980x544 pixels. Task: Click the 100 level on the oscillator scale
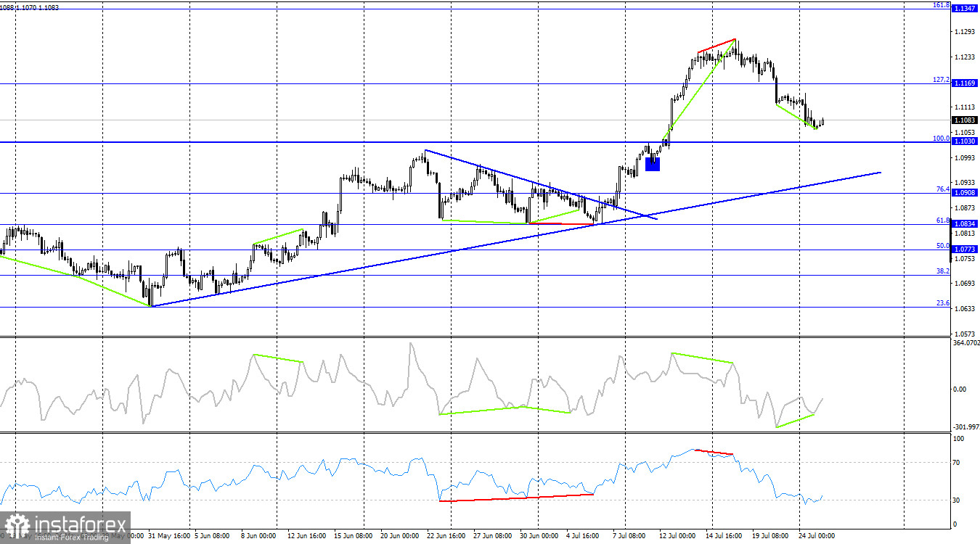(x=958, y=439)
